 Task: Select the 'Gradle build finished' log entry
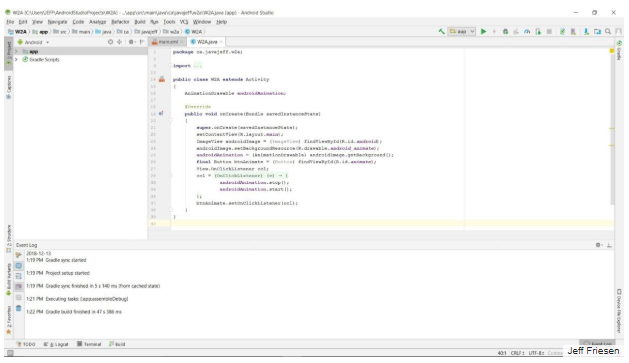(74, 312)
